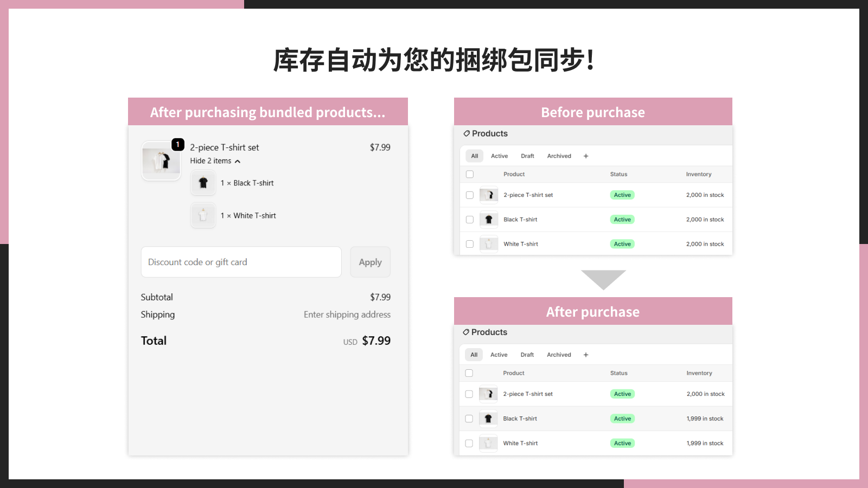Click Enter shipping address text
868x488 pixels.
[x=347, y=314]
